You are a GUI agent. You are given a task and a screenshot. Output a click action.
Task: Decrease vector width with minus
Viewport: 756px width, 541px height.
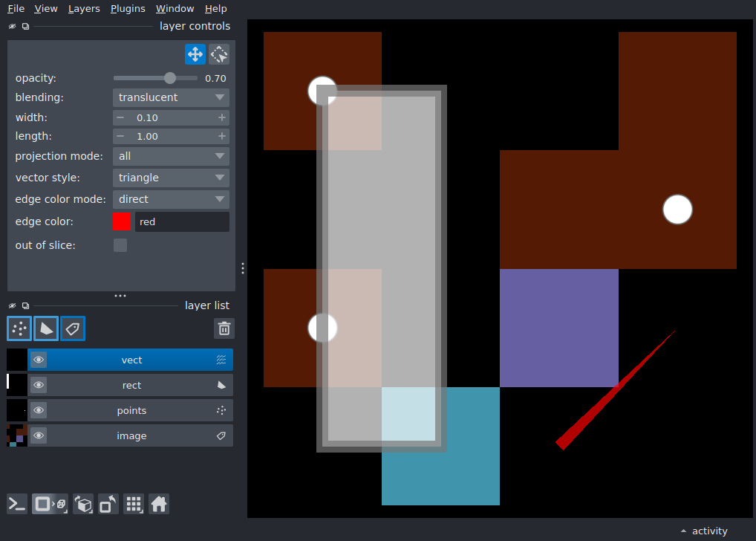(120, 117)
